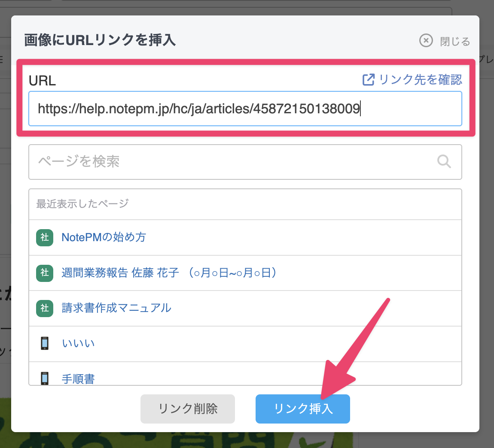
Task: Select the 手順書 page entry
Action: point(78,378)
